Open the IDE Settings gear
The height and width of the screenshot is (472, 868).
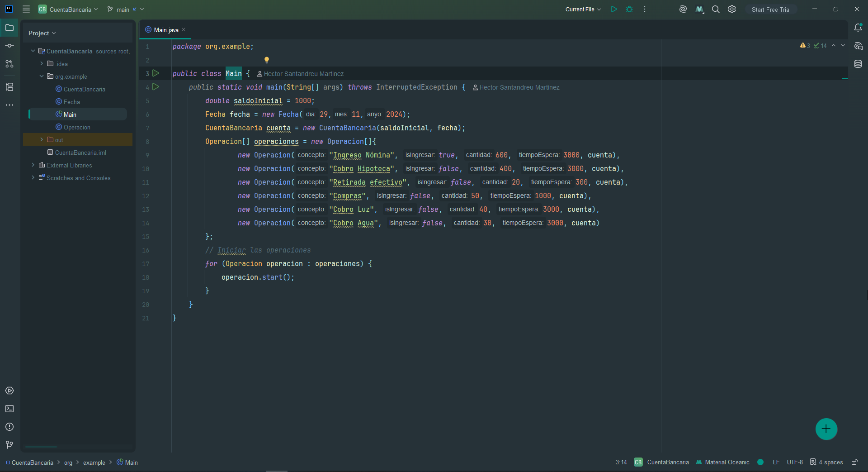(x=732, y=9)
